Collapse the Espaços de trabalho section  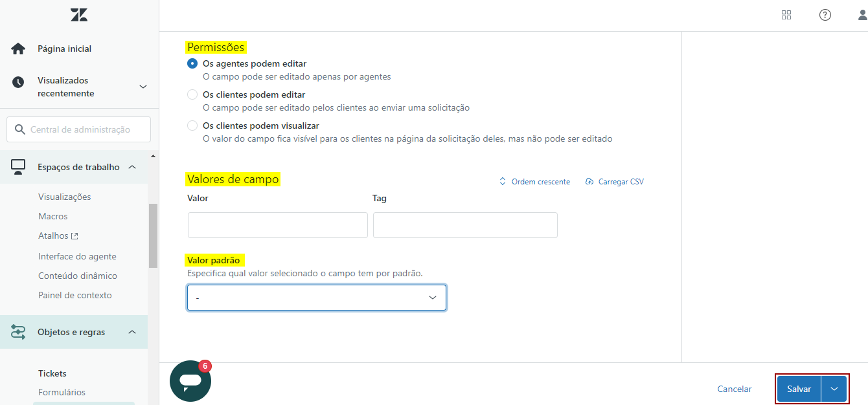click(132, 167)
